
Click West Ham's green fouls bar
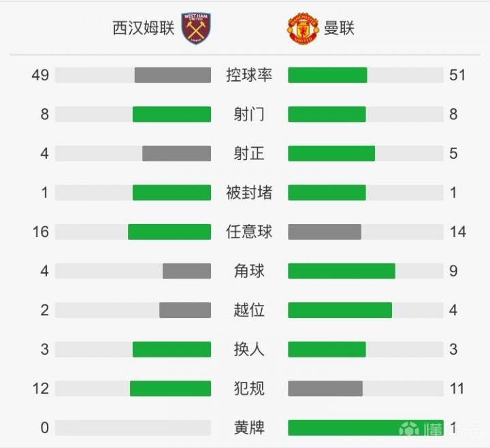(x=170, y=389)
